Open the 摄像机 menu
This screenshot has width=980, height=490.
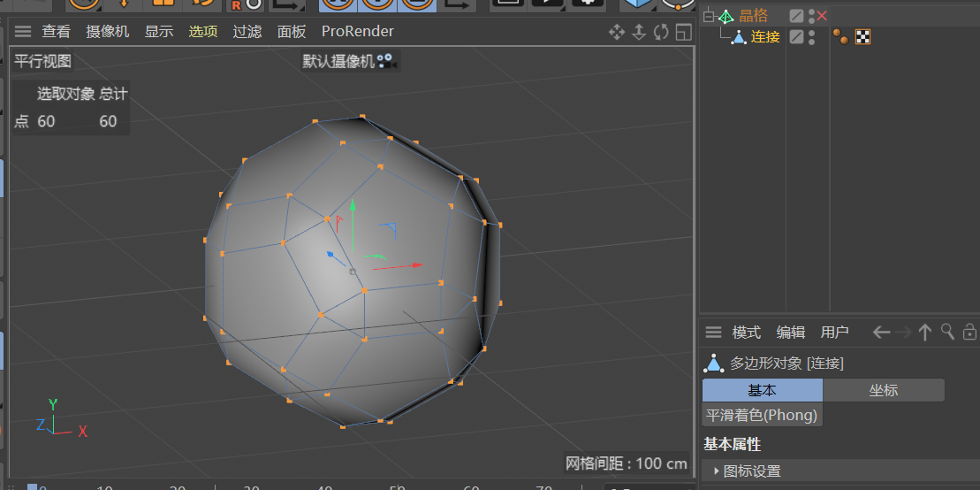click(x=108, y=31)
